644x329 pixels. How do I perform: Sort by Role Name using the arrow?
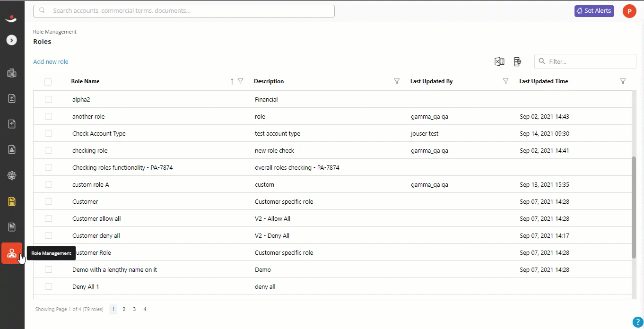[x=232, y=81]
